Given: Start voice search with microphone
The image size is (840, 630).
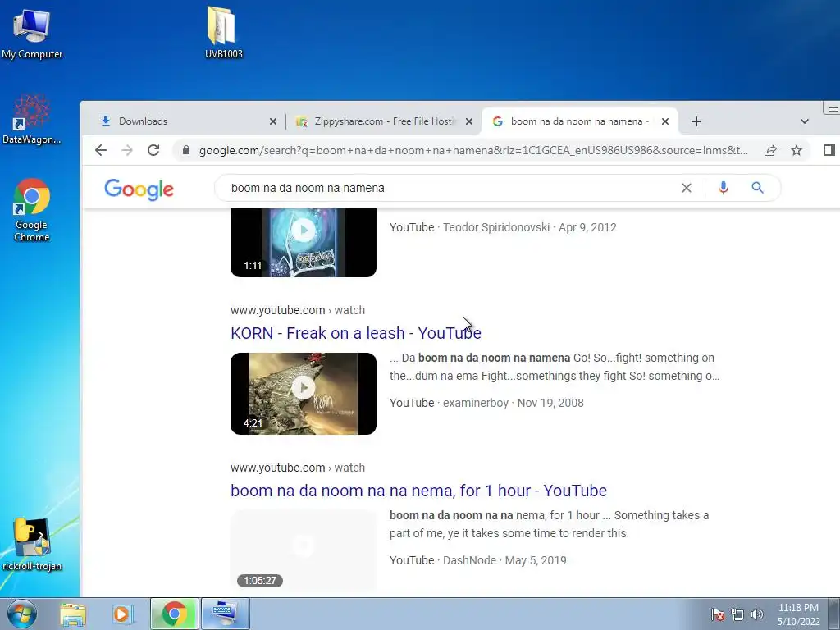Looking at the screenshot, I should (724, 188).
